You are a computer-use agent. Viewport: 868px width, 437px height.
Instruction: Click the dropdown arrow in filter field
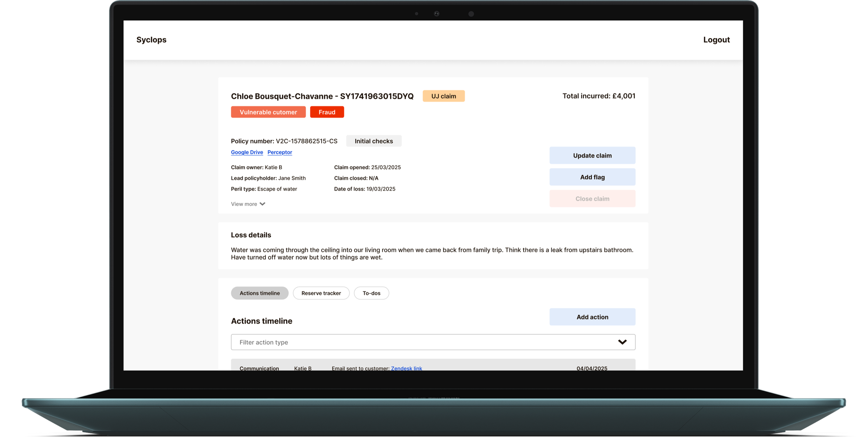coord(622,342)
